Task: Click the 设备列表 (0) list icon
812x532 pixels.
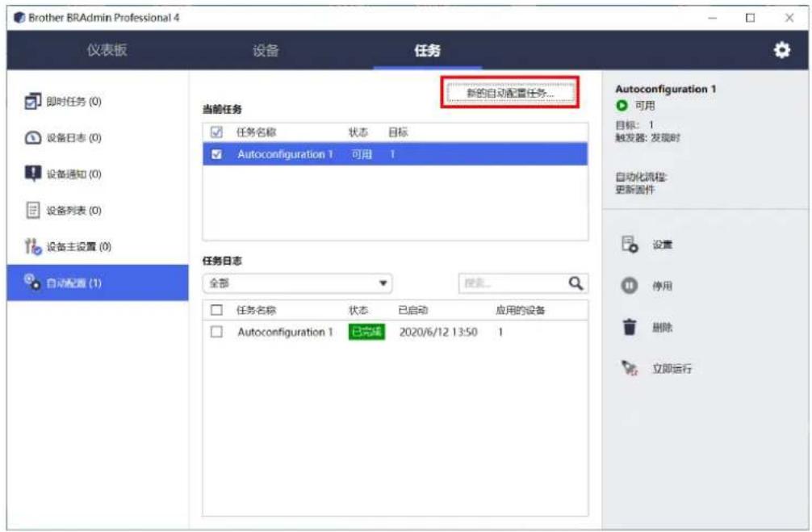Action: tap(32, 210)
